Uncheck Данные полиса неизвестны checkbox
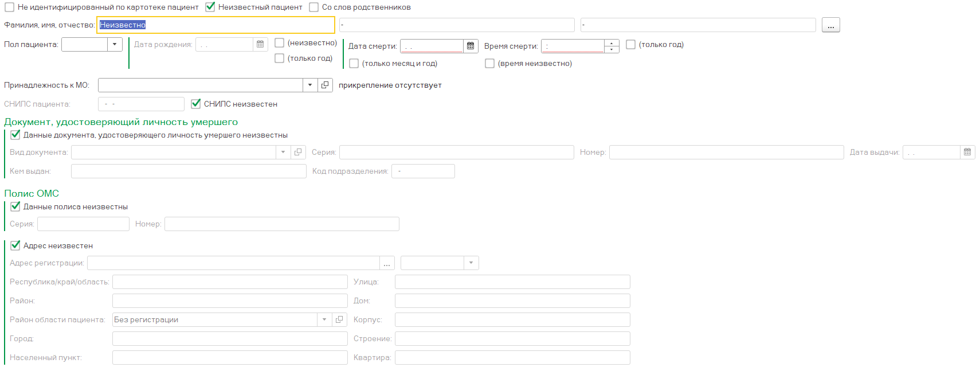 click(15, 206)
